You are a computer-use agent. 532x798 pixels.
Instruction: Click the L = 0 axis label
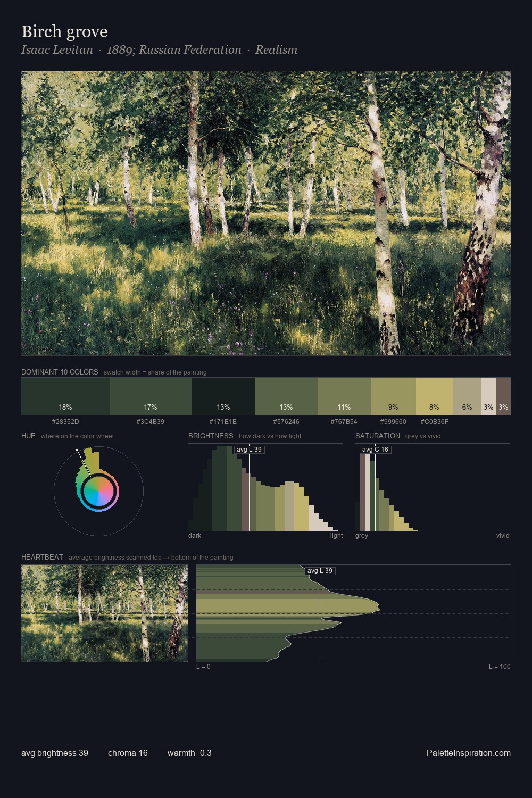coord(203,667)
